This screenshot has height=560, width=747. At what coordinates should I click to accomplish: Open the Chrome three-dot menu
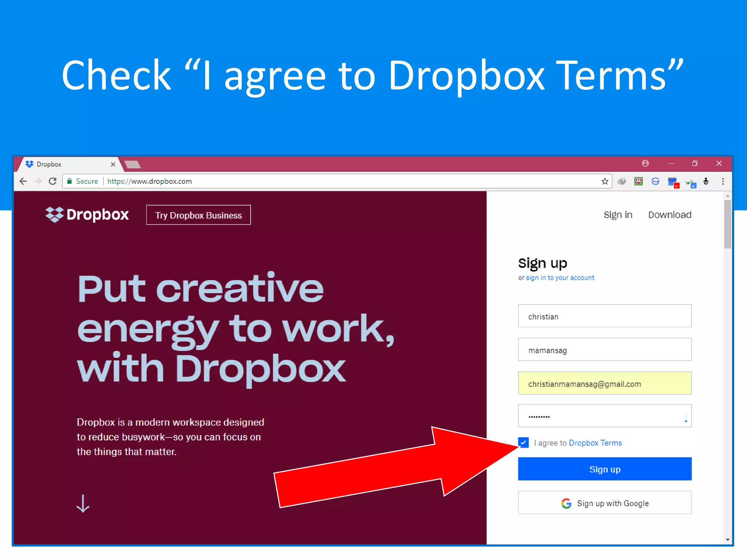click(x=723, y=181)
